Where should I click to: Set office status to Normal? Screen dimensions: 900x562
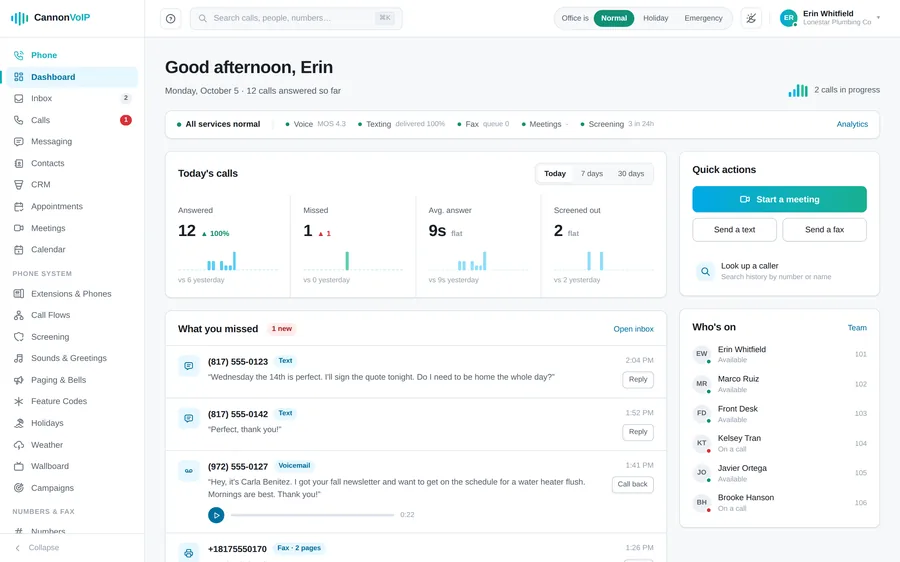[614, 18]
